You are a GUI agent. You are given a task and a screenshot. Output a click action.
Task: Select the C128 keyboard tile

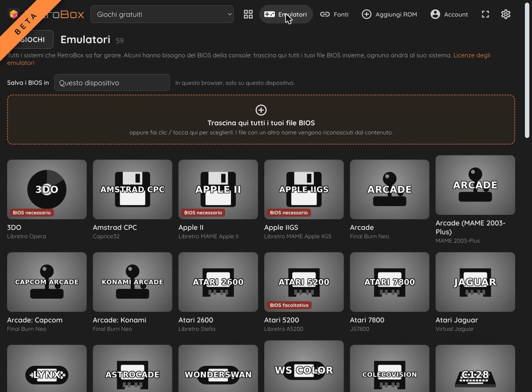point(475,369)
